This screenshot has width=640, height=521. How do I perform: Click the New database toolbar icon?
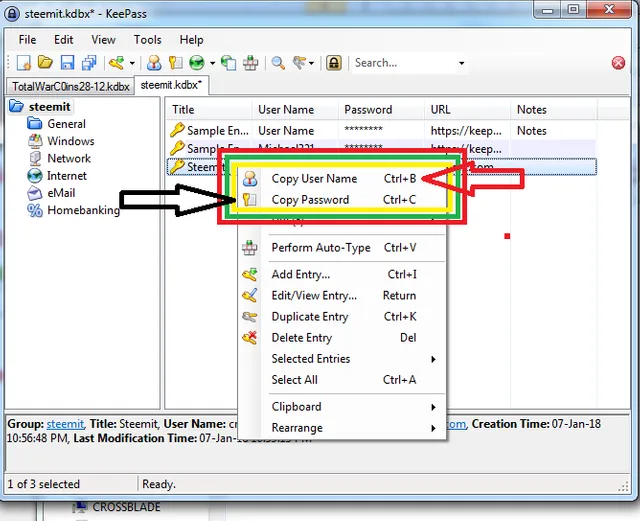[24, 63]
